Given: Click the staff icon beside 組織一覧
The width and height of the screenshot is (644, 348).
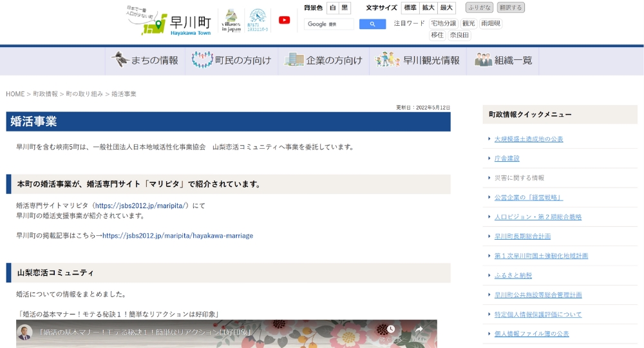Looking at the screenshot, I should (x=484, y=60).
